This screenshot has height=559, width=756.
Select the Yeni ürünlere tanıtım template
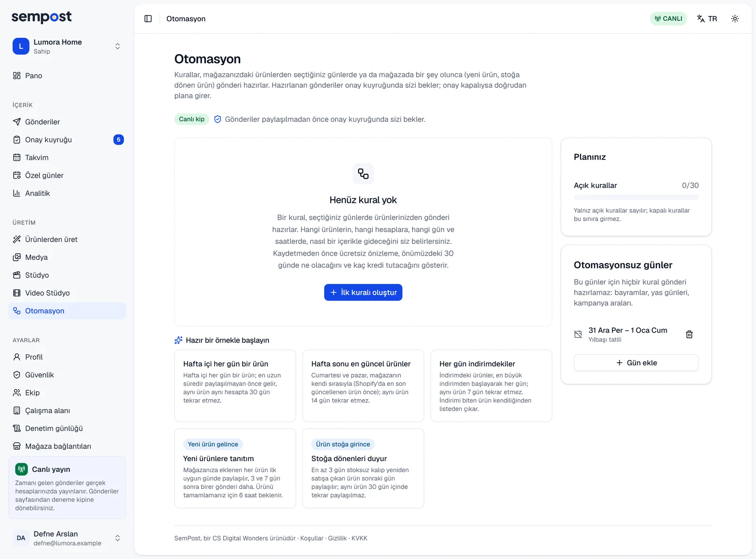[235, 468]
